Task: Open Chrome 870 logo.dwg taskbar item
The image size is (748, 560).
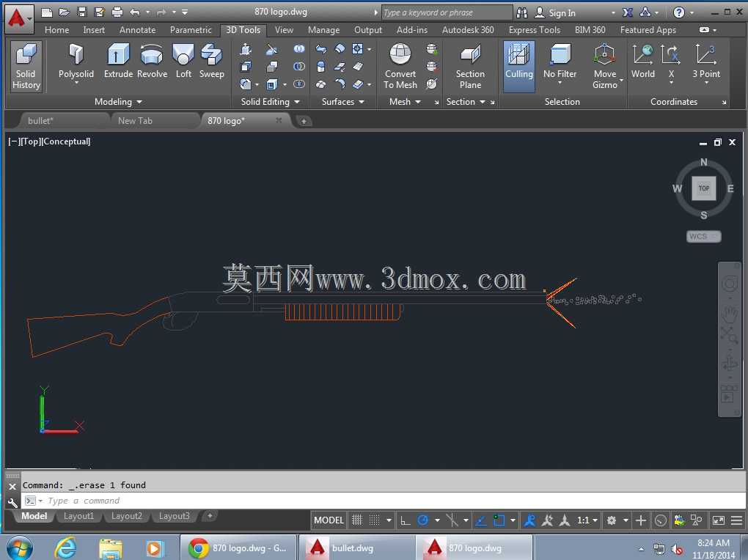Action: click(238, 548)
